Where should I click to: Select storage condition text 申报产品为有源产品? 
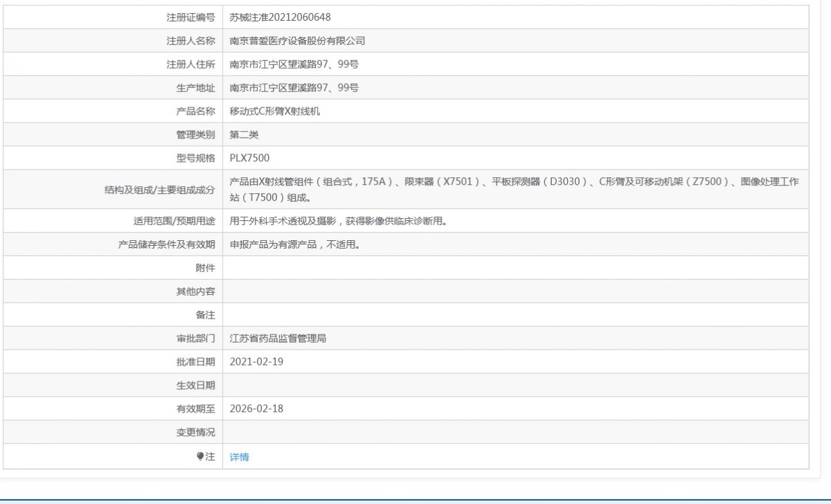pyautogui.click(x=273, y=245)
